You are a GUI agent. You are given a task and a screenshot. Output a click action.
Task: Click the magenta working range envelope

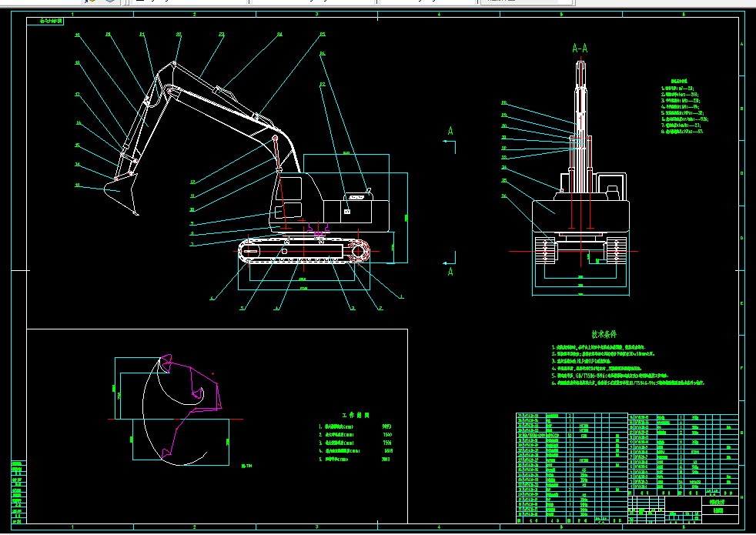[192, 406]
